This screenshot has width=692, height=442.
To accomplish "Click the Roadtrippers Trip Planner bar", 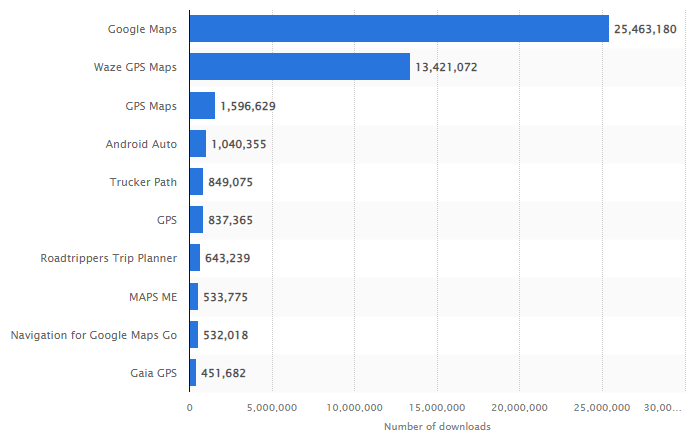I will coord(195,258).
